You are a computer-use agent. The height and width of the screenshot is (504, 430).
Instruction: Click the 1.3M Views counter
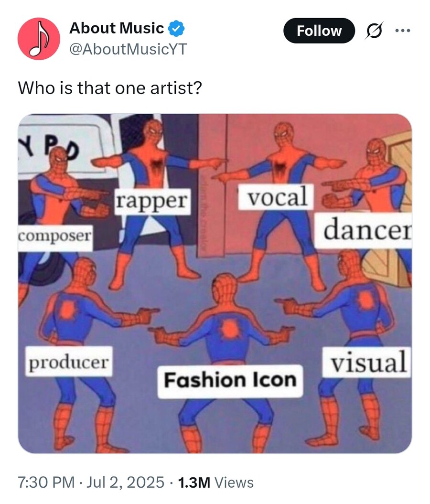point(215,482)
